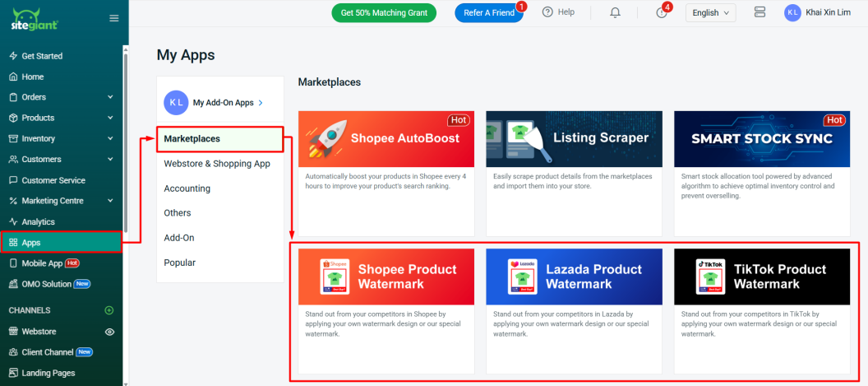Click the New badge on OMO Solution

coord(82,284)
